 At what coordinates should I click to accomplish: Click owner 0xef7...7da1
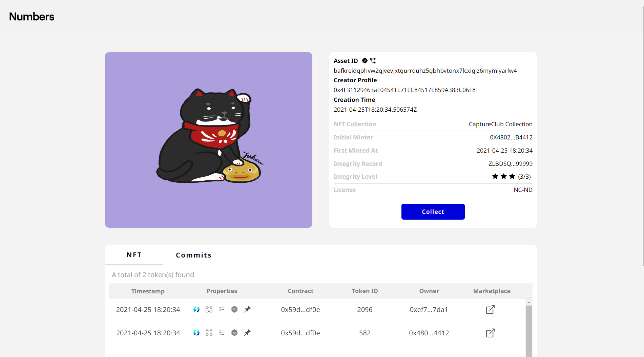click(429, 310)
